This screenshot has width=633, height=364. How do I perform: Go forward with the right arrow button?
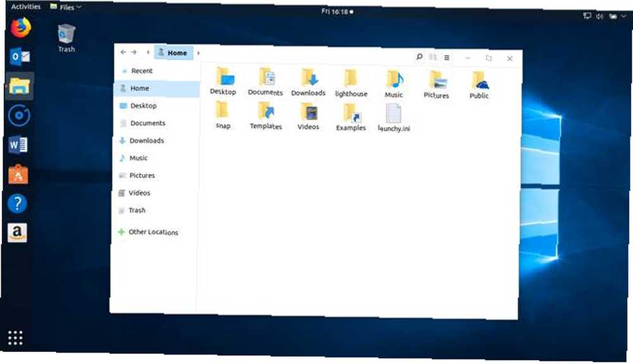(134, 52)
